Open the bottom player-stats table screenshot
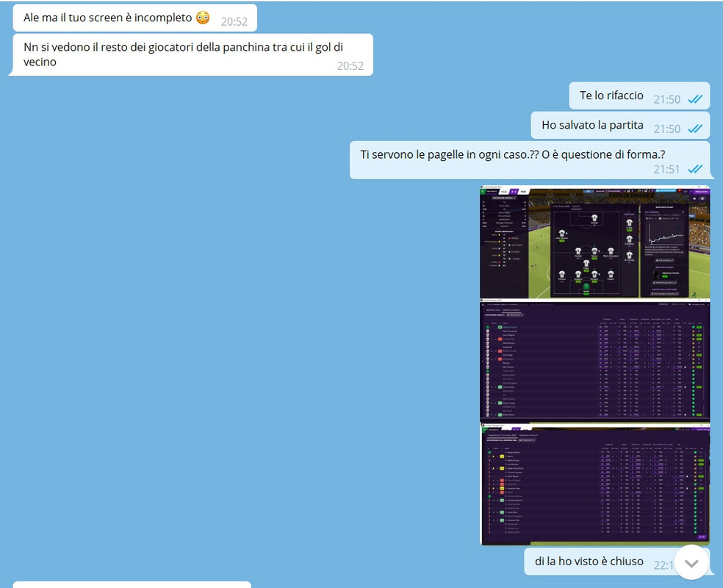The width and height of the screenshot is (723, 588). (x=595, y=484)
